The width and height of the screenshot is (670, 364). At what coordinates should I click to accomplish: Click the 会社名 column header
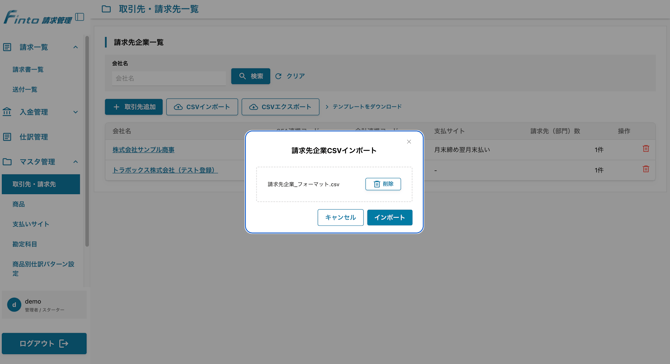[122, 131]
